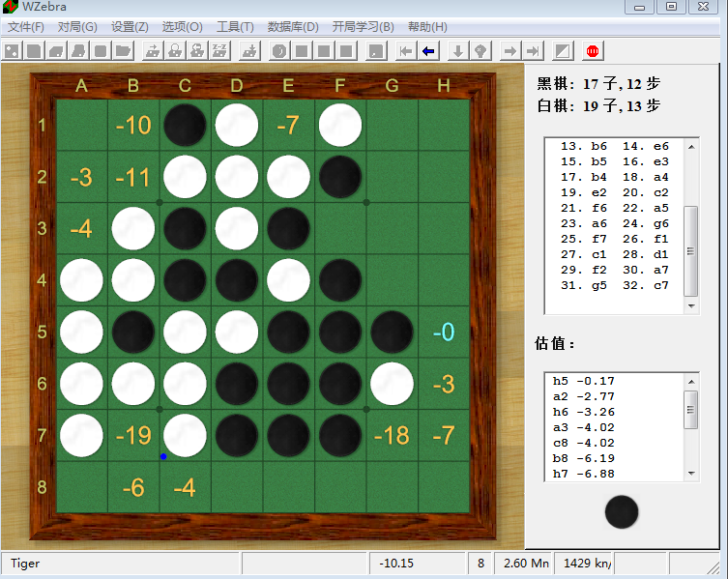
Task: Click the gray down arrow toolbar icon
Action: pos(458,50)
